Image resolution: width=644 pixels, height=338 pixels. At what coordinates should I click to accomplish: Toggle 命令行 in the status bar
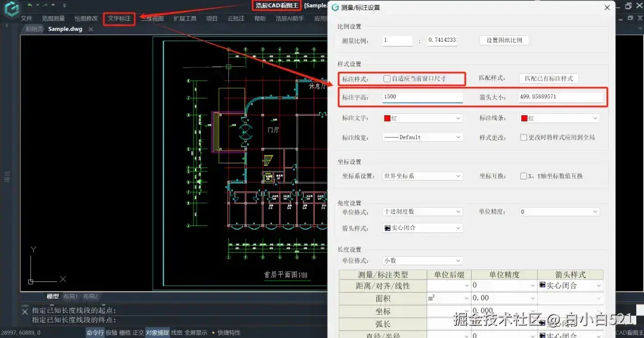[x=95, y=333]
